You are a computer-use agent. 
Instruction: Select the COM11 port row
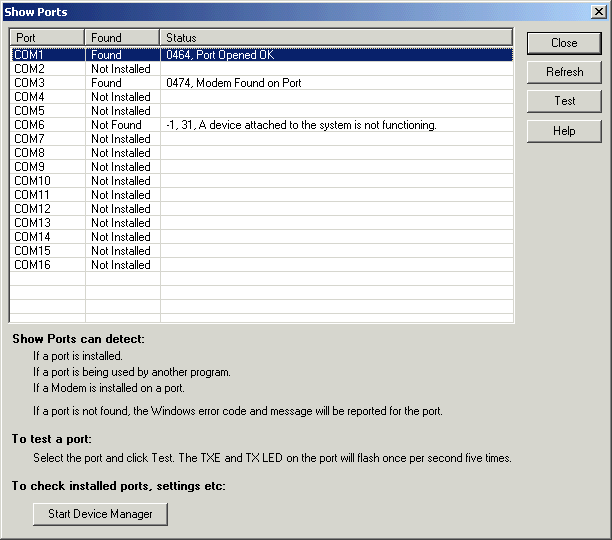(x=262, y=195)
